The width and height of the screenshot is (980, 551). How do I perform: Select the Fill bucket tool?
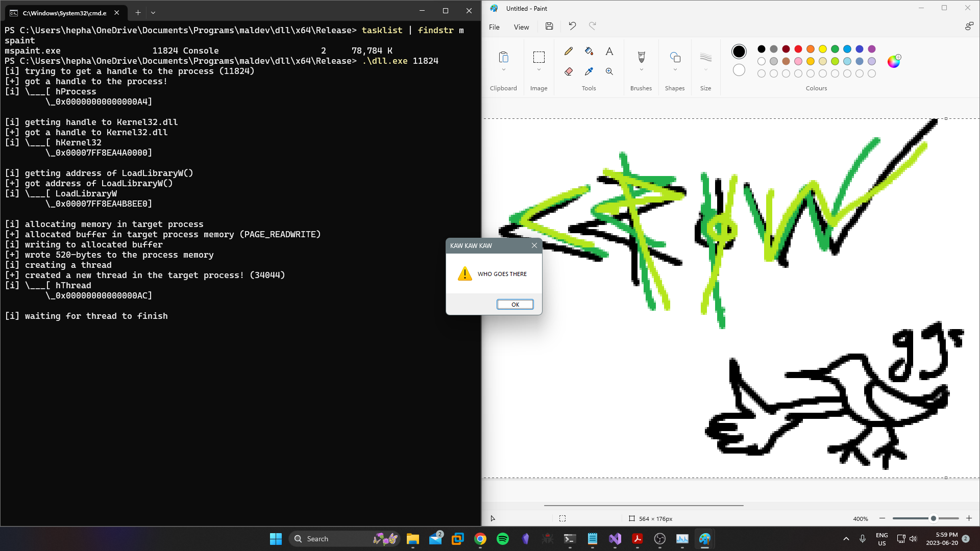click(x=589, y=51)
